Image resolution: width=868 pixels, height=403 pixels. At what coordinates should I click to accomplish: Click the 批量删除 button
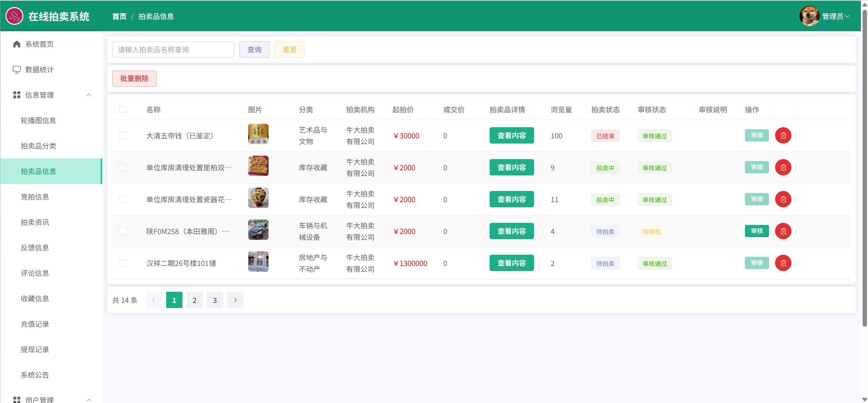pyautogui.click(x=134, y=79)
